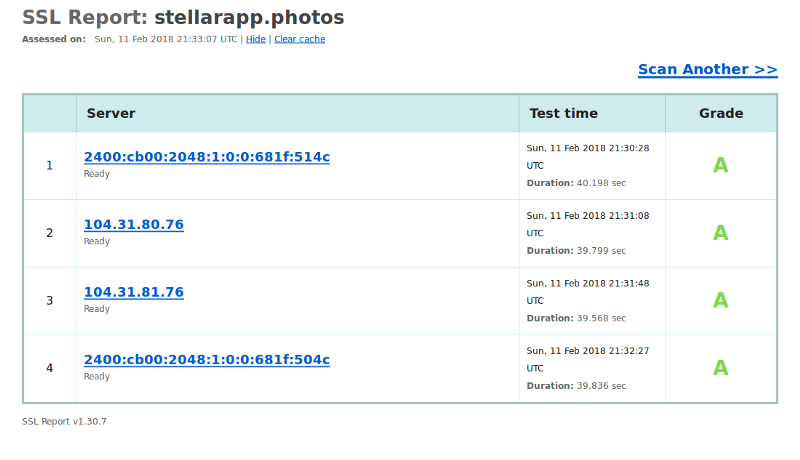Click the SSL Report v1.30.7 footer text
This screenshot has width=800, height=460.
(64, 422)
